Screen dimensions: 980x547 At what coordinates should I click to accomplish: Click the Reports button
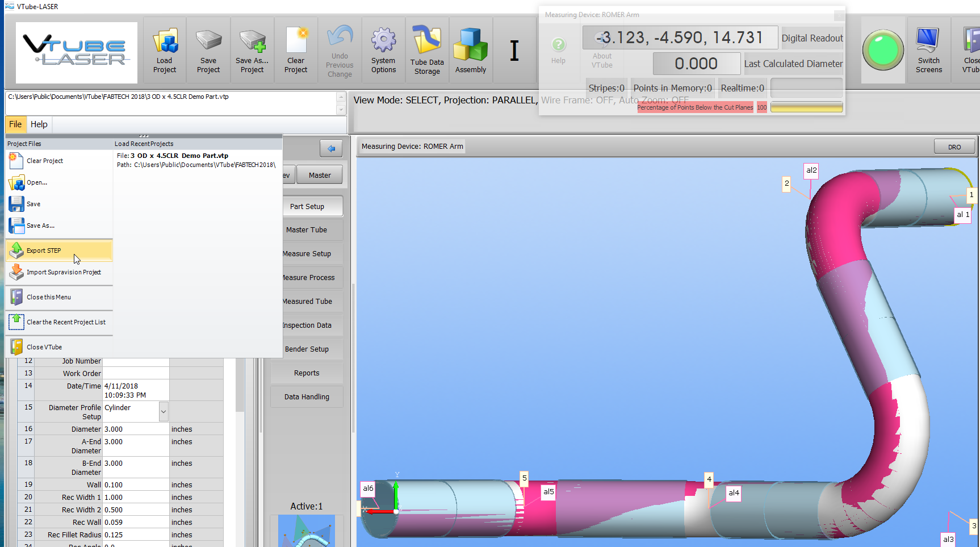point(307,373)
